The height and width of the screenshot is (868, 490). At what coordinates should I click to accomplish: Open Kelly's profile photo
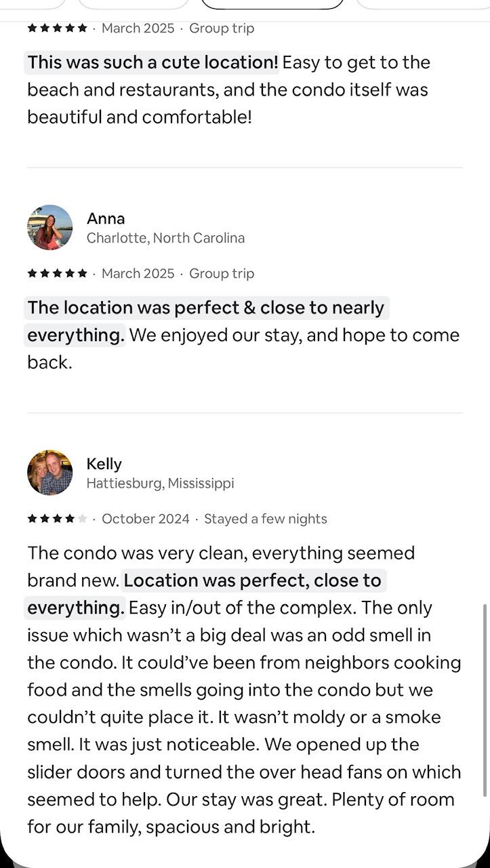49,473
